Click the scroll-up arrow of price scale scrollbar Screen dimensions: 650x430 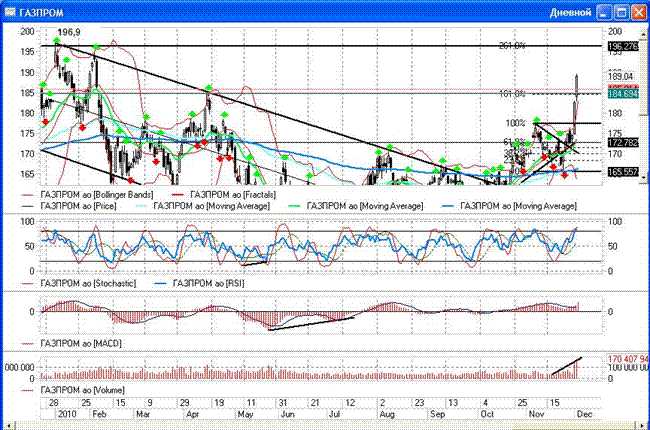click(643, 32)
